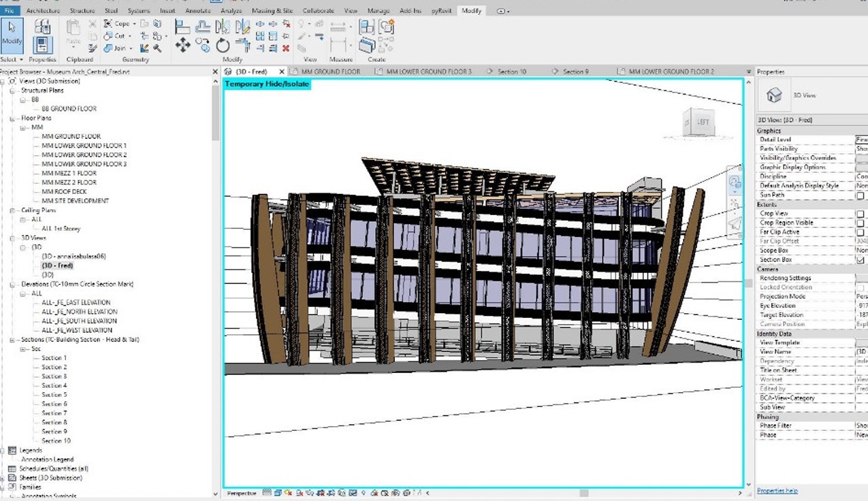Open the Properties palette button in ribbon

pyautogui.click(x=42, y=45)
